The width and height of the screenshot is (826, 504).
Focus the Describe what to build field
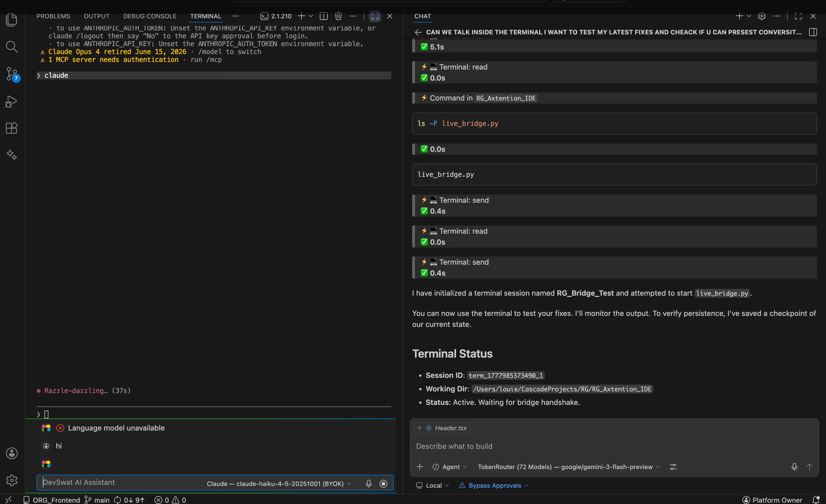[614, 446]
